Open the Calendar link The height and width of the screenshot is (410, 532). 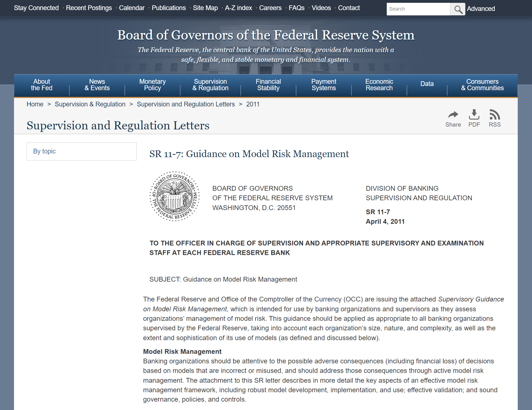point(132,8)
